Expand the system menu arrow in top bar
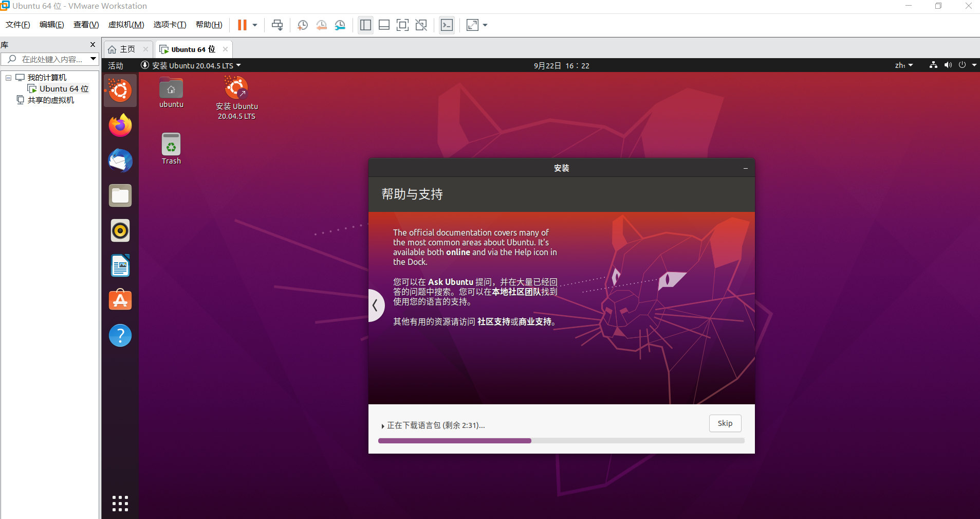The height and width of the screenshot is (519, 980). [974, 65]
